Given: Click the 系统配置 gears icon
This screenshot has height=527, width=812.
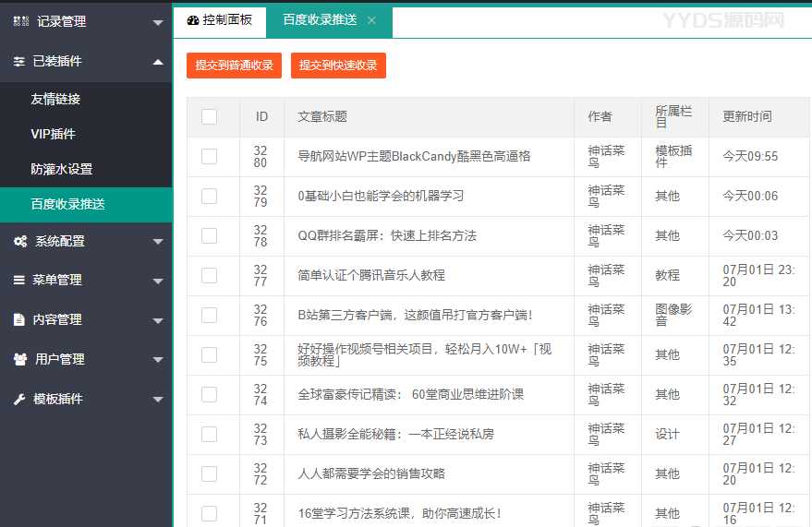Looking at the screenshot, I should coord(19,241).
